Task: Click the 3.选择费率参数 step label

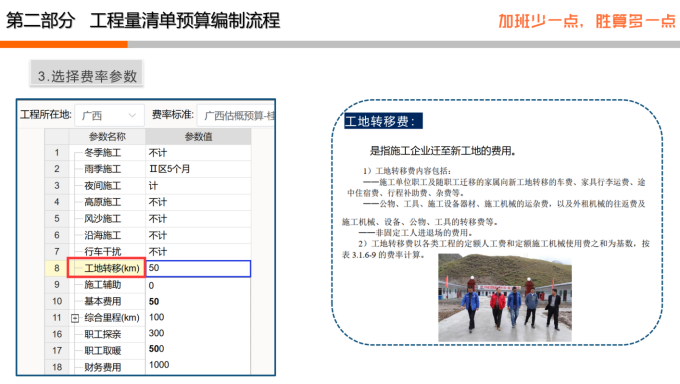Action: coord(87,74)
